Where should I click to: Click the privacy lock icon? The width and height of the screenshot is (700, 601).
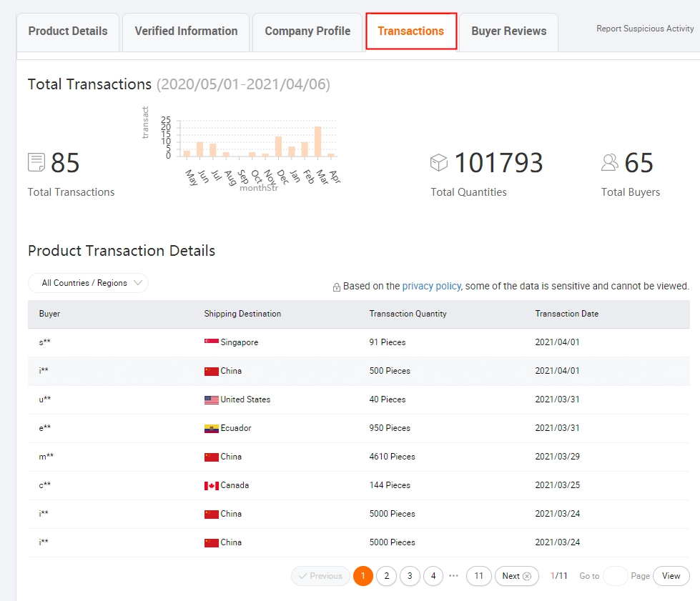(x=337, y=287)
